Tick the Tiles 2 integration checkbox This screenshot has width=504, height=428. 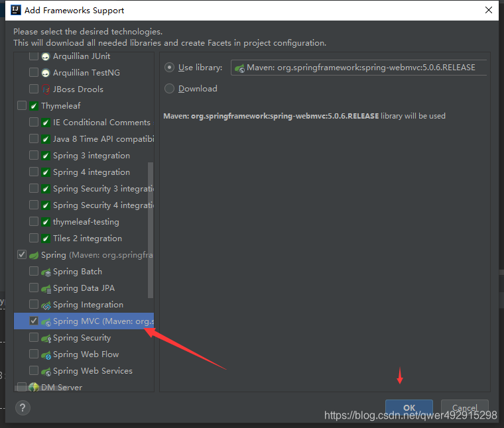[34, 238]
